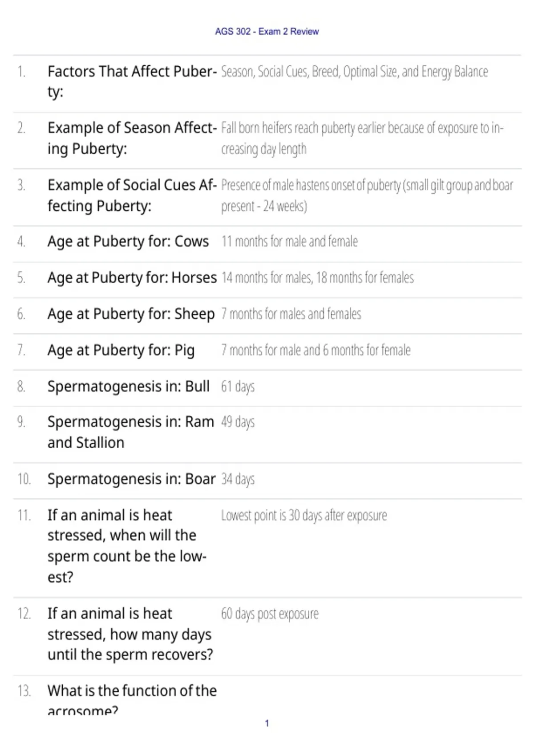Select Spermatogenesis in: Ram and Stallion
Image resolution: width=534 pixels, height=756 pixels.
[131, 432]
